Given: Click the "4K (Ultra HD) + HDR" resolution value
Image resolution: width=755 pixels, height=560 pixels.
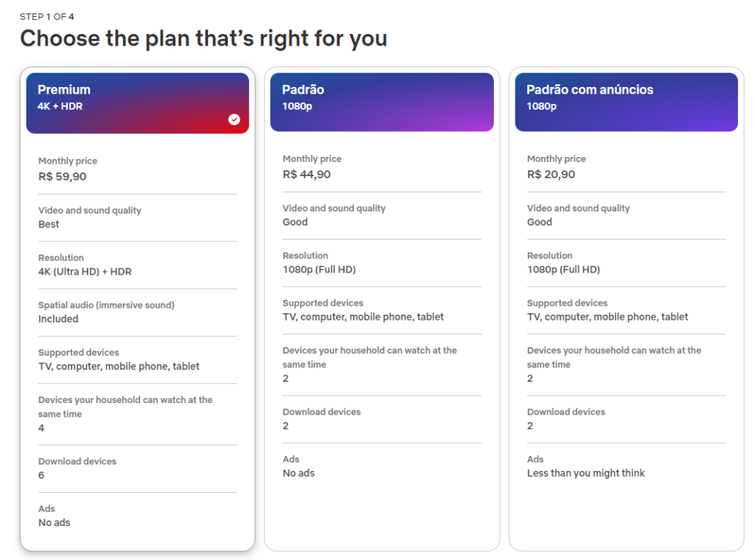Looking at the screenshot, I should click(85, 272).
